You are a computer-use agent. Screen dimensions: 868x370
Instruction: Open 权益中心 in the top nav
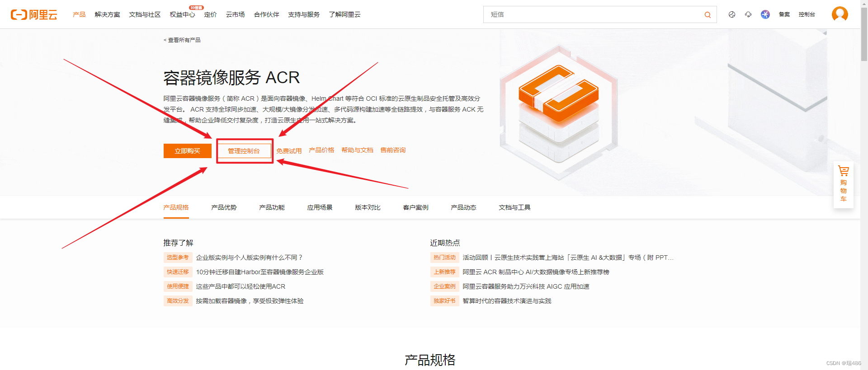[x=182, y=14]
